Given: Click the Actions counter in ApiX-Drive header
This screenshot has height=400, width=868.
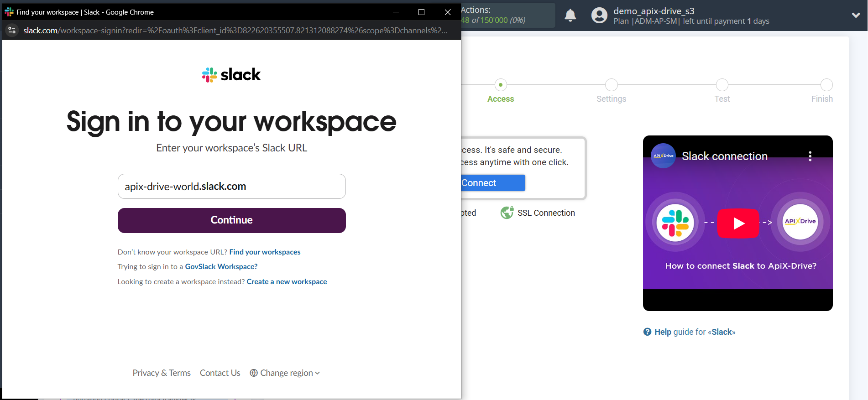Looking at the screenshot, I should [x=507, y=15].
